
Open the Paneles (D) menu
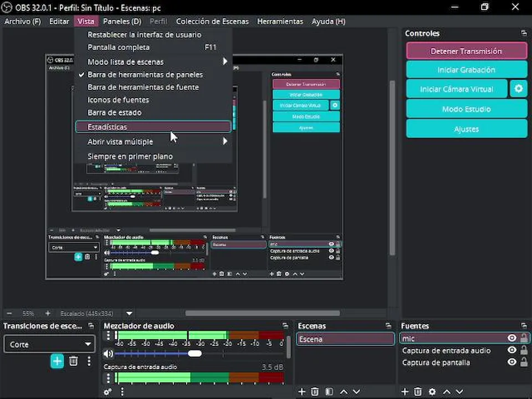[122, 22]
